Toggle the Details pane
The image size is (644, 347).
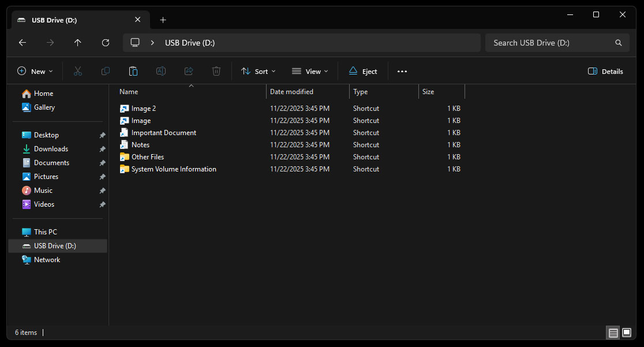(x=605, y=72)
